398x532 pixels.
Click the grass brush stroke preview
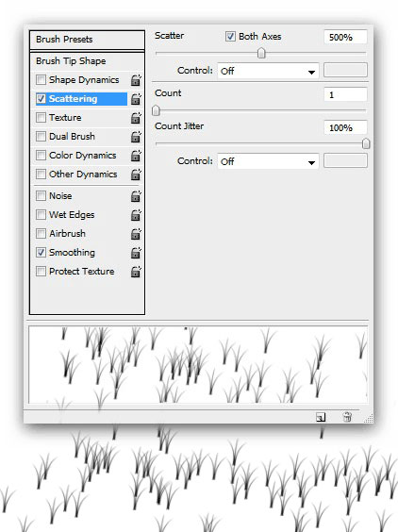point(198,365)
